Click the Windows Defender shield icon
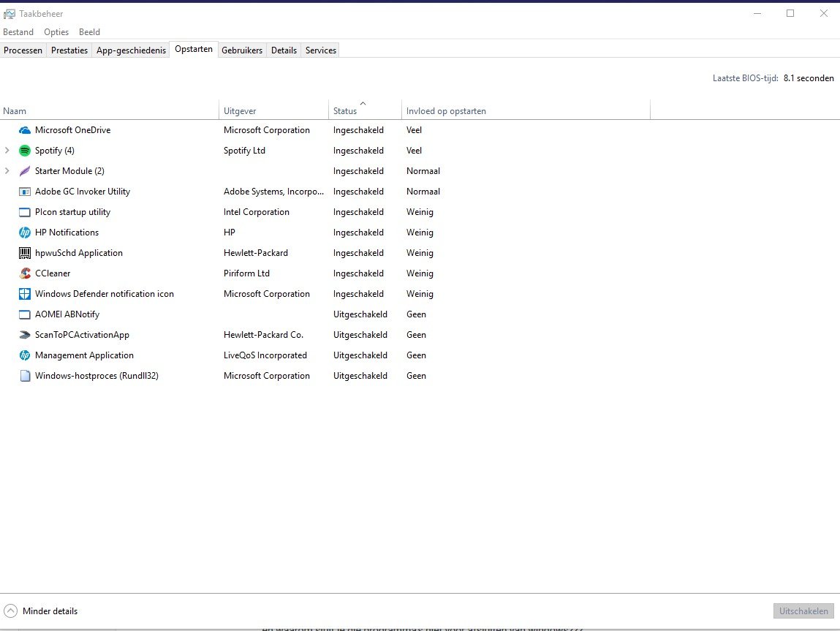Viewport: 840px width, 631px height. (x=25, y=293)
